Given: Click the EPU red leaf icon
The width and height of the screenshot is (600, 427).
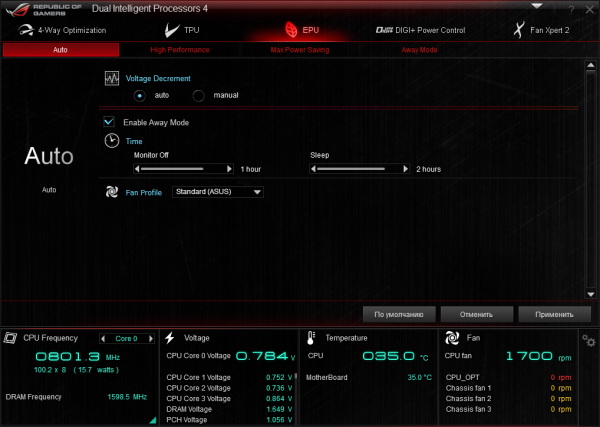Looking at the screenshot, I should [291, 30].
